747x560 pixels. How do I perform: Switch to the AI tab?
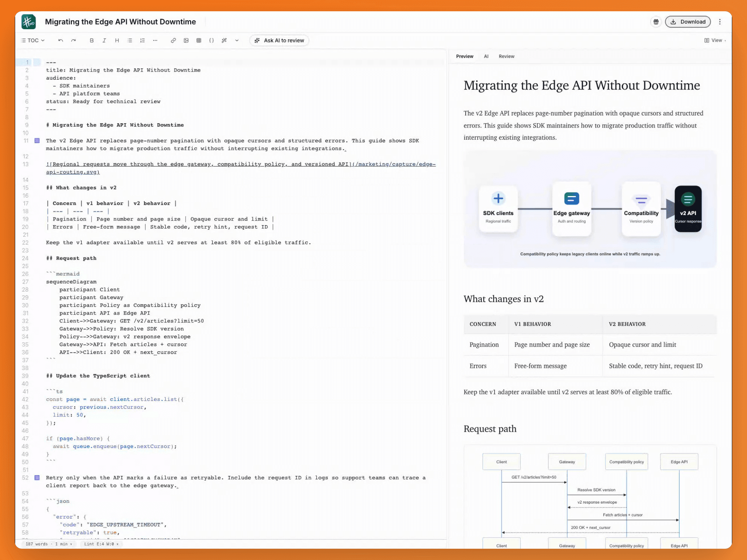click(486, 56)
